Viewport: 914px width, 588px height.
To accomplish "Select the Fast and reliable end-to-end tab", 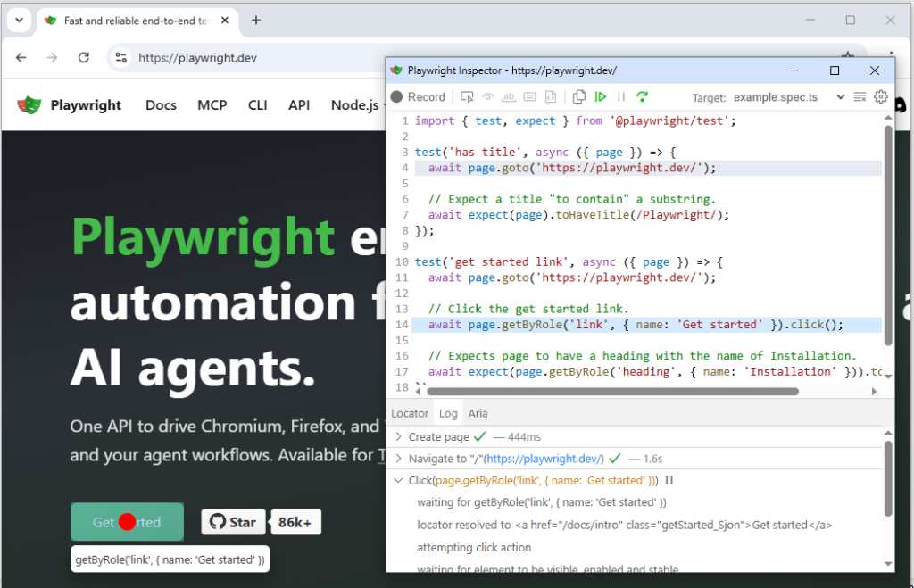I will click(x=137, y=21).
